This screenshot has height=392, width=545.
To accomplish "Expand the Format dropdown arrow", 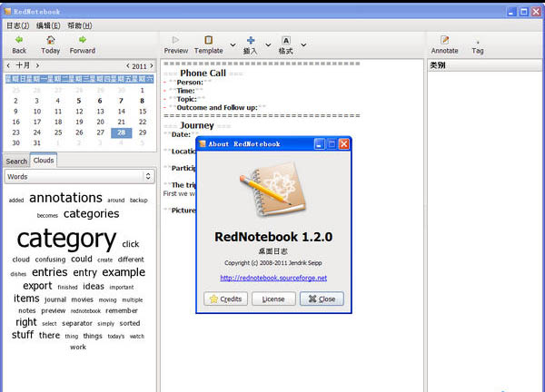I will [303, 44].
